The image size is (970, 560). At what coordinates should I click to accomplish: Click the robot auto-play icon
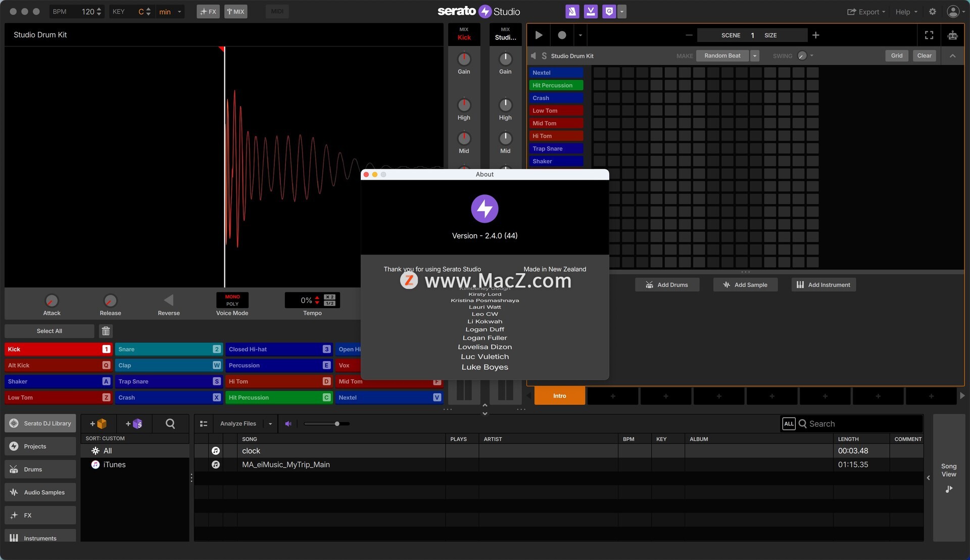point(952,35)
